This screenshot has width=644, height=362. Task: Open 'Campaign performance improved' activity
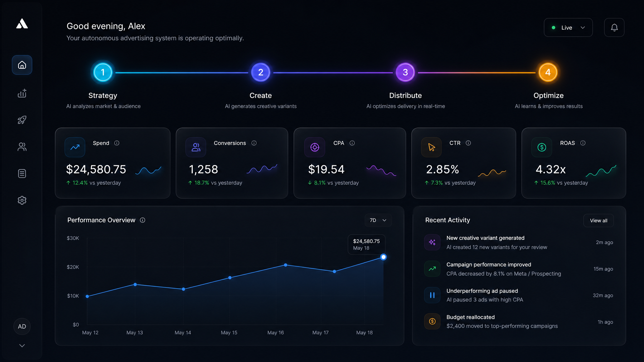tap(519, 269)
